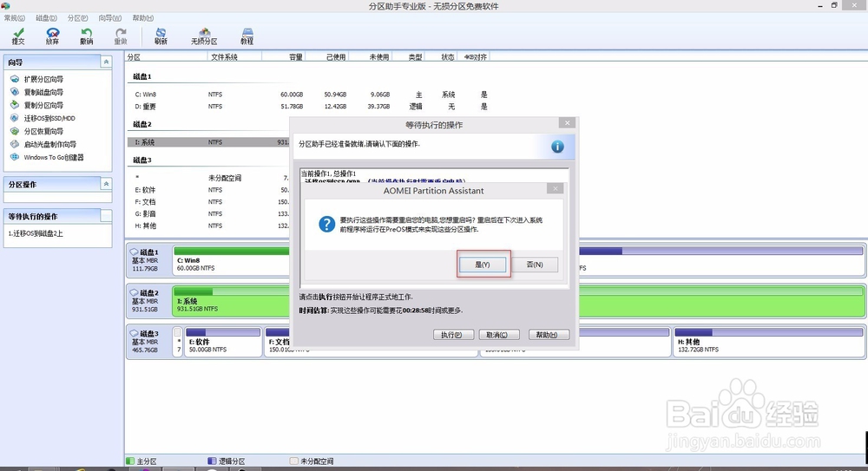Confirm restart with 是(Y) button
Image resolution: width=868 pixels, height=471 pixels.
[482, 265]
